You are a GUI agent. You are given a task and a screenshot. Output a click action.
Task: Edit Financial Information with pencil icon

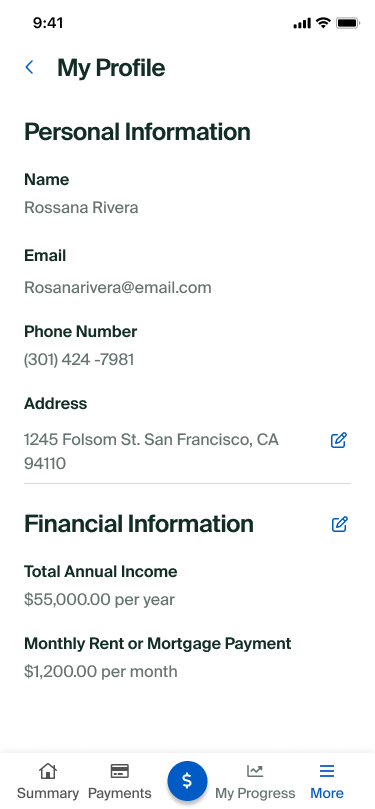339,524
